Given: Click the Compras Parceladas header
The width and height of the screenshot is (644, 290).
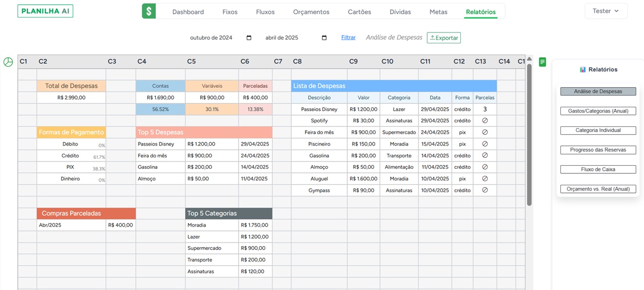Looking at the screenshot, I should click(86, 213).
